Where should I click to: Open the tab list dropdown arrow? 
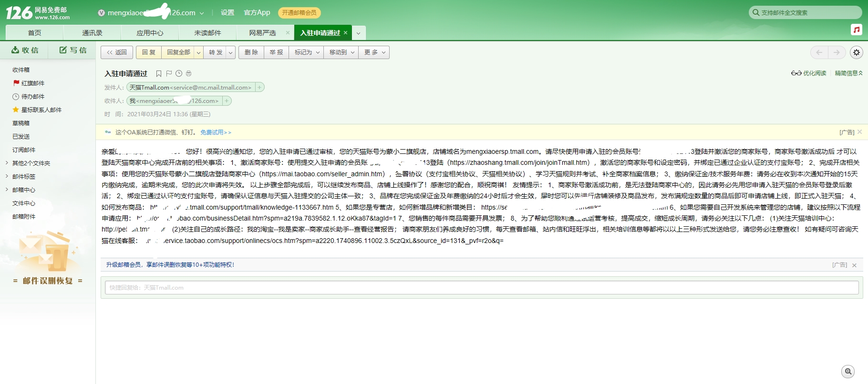[x=358, y=33]
